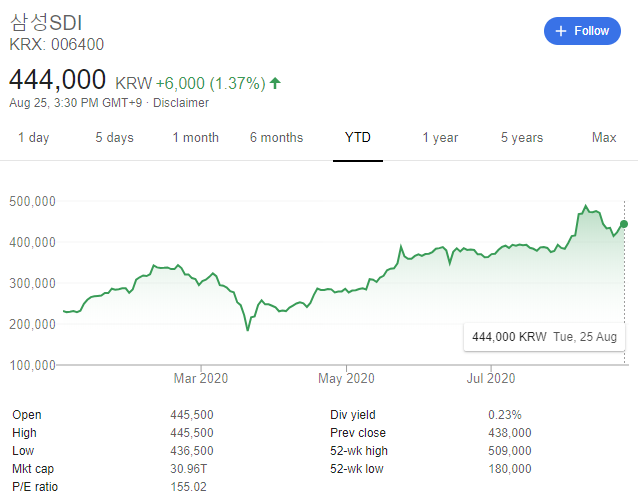638x501 pixels.
Task: Click the green up arrow icon
Action: click(x=275, y=83)
